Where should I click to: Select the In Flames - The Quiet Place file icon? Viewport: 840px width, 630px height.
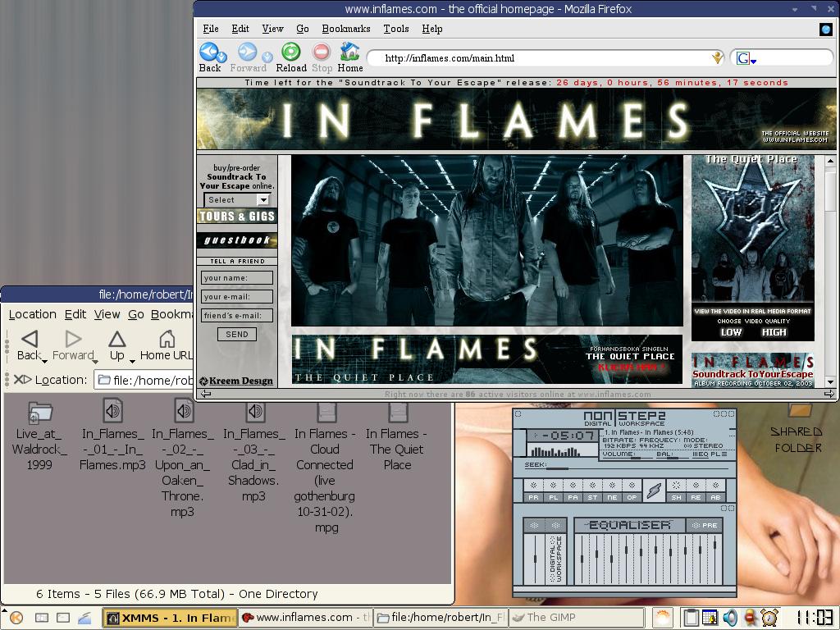click(398, 413)
